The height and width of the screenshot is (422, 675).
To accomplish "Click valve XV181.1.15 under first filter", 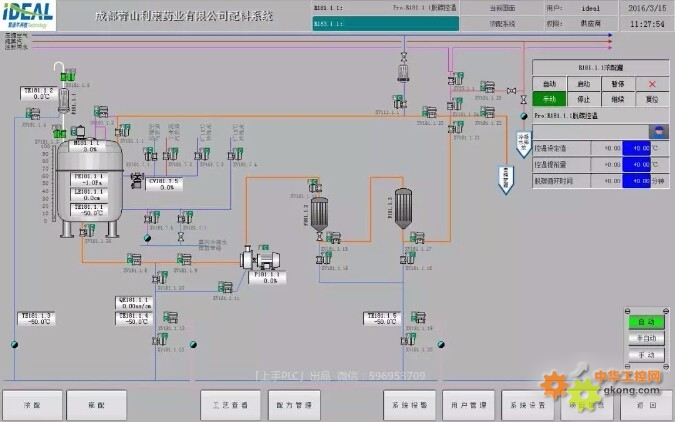I will tap(333, 237).
